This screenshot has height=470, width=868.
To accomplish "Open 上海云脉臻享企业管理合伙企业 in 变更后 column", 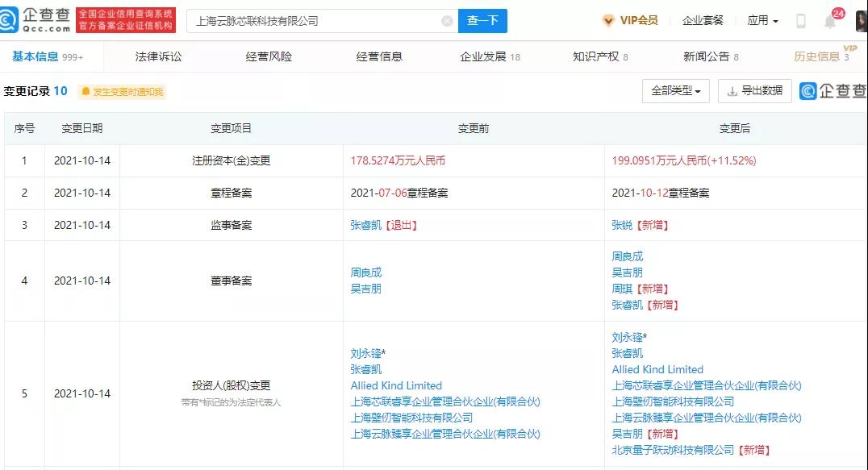I will pos(707,418).
